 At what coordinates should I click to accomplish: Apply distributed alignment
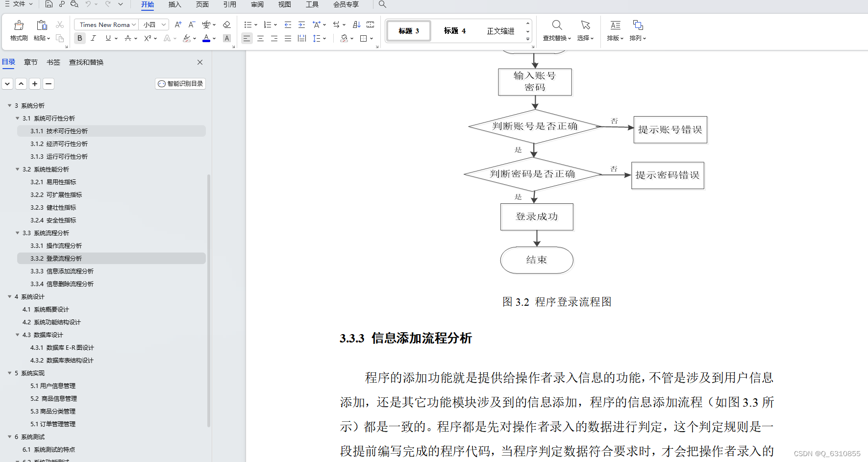tap(302, 38)
